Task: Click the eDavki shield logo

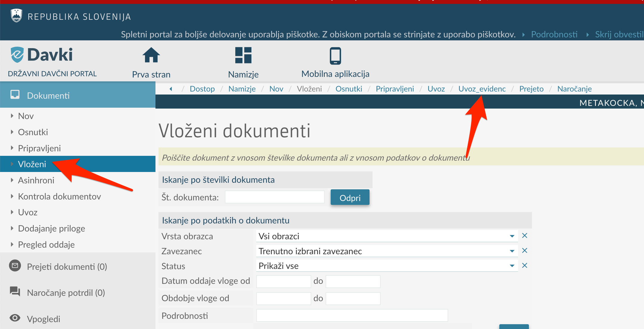Action: click(x=17, y=55)
